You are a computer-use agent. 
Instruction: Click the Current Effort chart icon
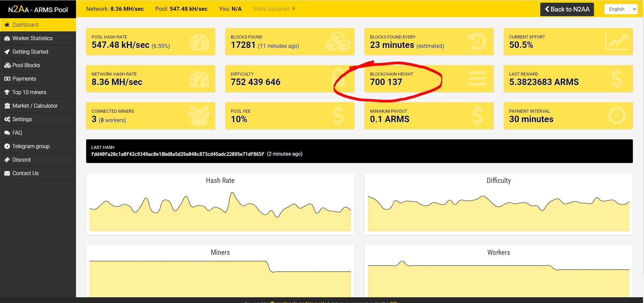[617, 42]
